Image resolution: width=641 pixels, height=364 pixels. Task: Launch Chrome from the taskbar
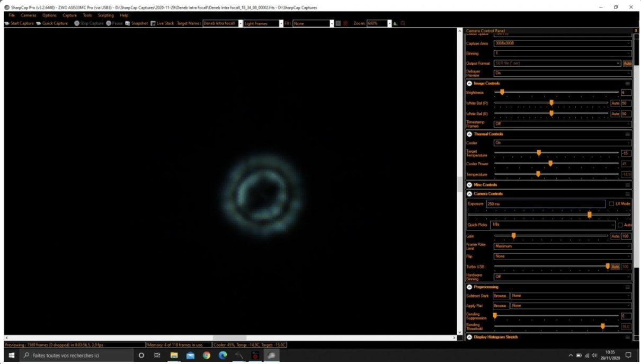tap(207, 356)
